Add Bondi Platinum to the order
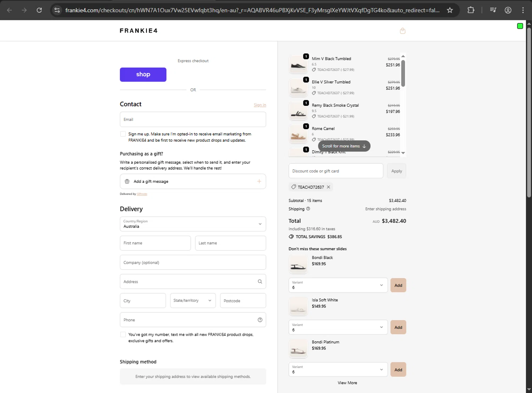The width and height of the screenshot is (532, 393). click(398, 370)
